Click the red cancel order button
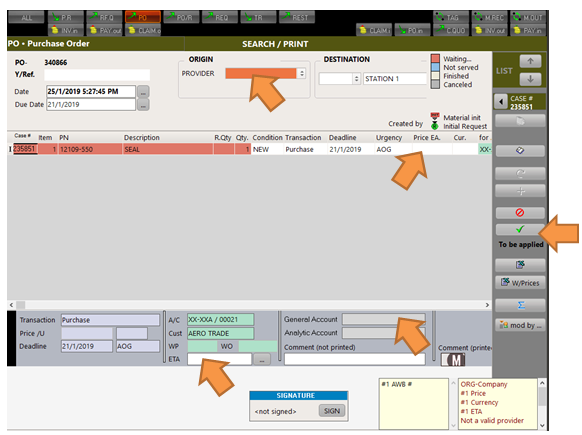Screen dimensions: 582x435 520,212
